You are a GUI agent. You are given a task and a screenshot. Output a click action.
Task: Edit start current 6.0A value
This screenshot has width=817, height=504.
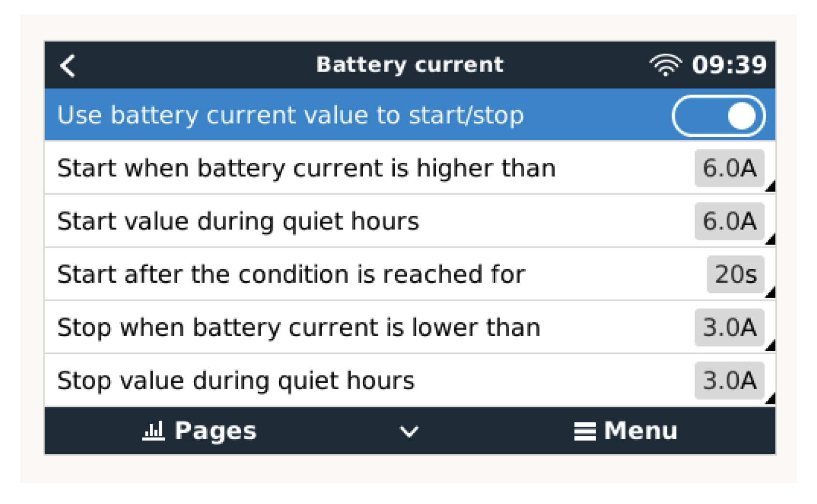(729, 168)
